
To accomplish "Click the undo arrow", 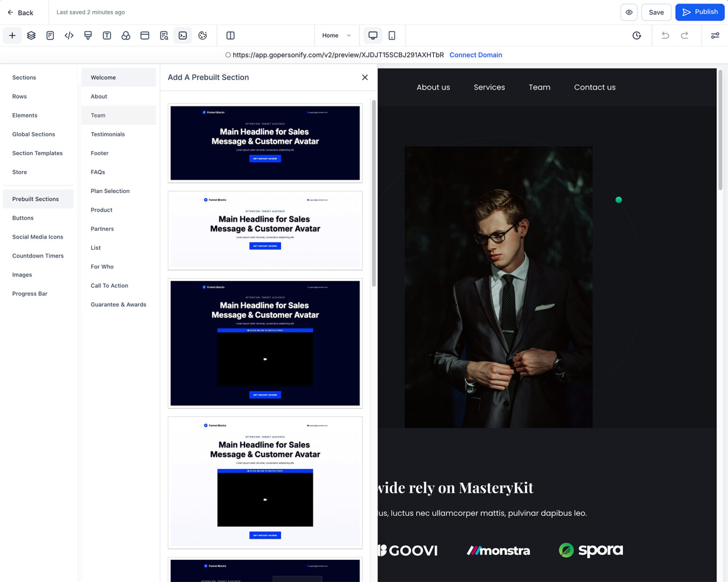I will (x=665, y=36).
